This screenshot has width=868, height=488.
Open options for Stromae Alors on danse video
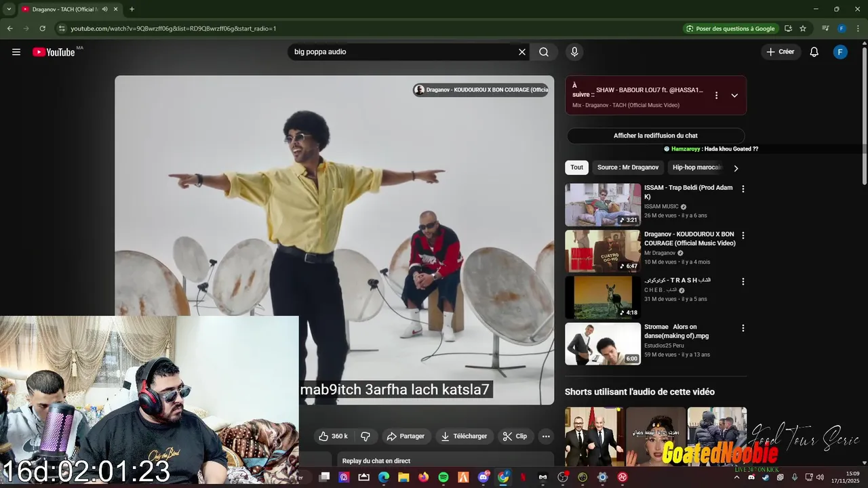(743, 328)
